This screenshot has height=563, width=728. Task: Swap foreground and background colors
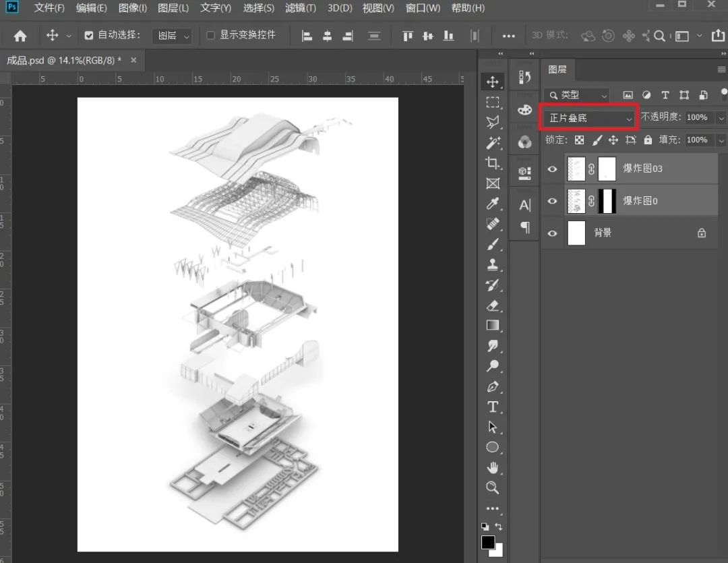(499, 527)
